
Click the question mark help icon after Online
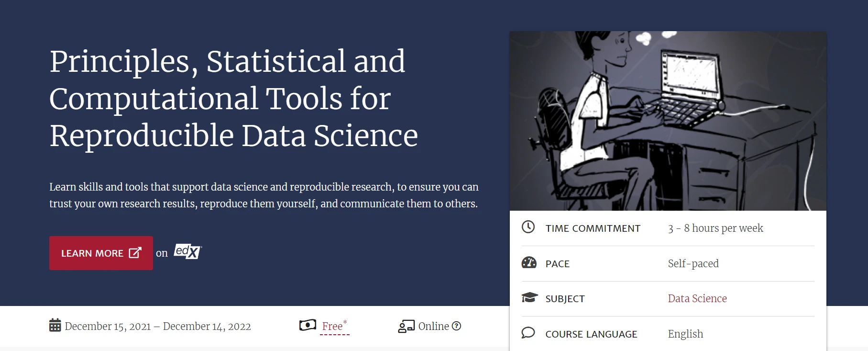click(x=457, y=326)
